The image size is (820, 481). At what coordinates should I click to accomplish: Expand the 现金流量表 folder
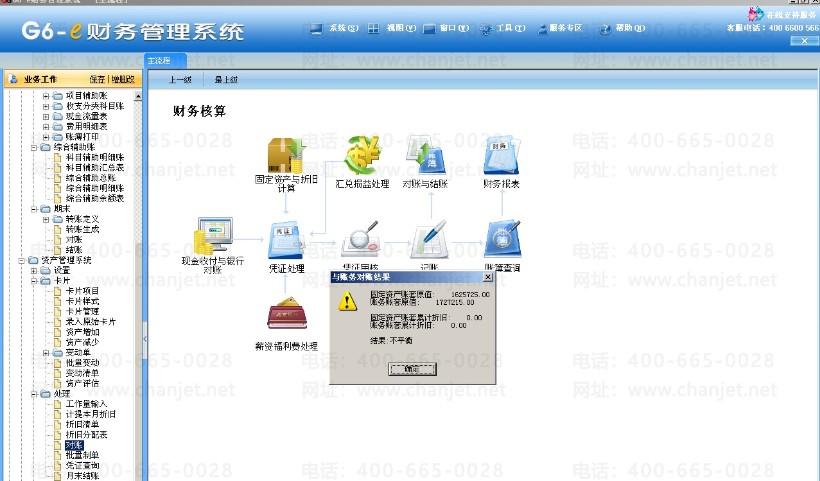pyautogui.click(x=46, y=117)
